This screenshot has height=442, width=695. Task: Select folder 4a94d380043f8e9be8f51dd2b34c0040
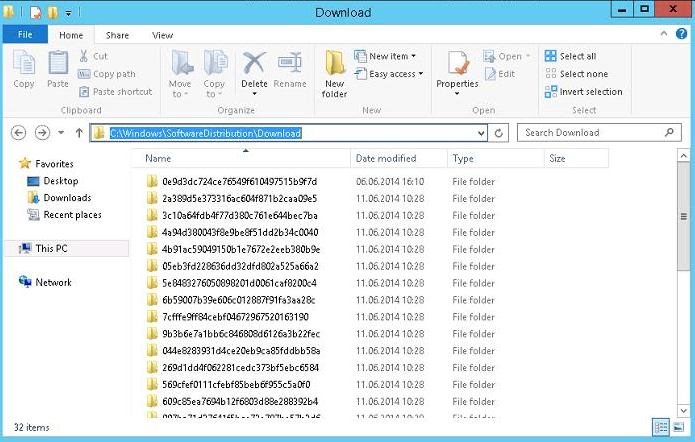[232, 232]
